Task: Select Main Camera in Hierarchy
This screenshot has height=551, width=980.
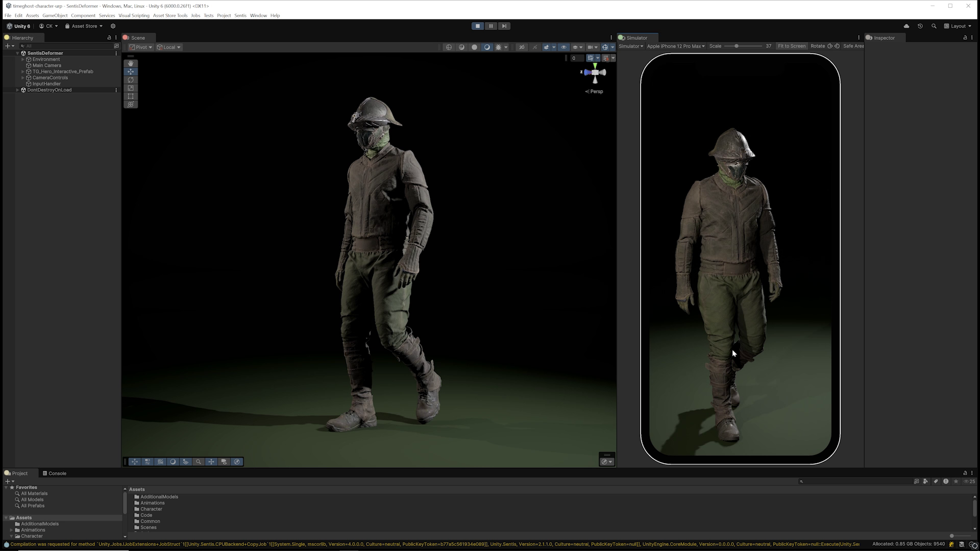Action: pos(46,65)
